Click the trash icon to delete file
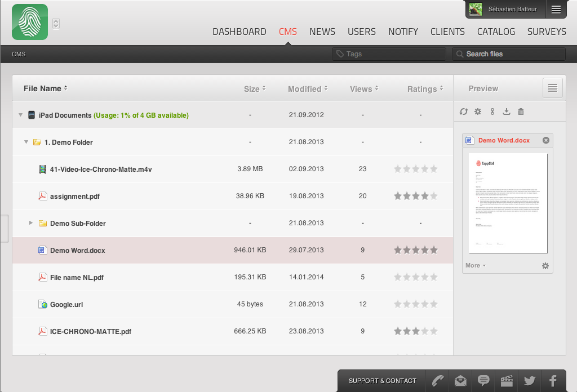 [521, 112]
